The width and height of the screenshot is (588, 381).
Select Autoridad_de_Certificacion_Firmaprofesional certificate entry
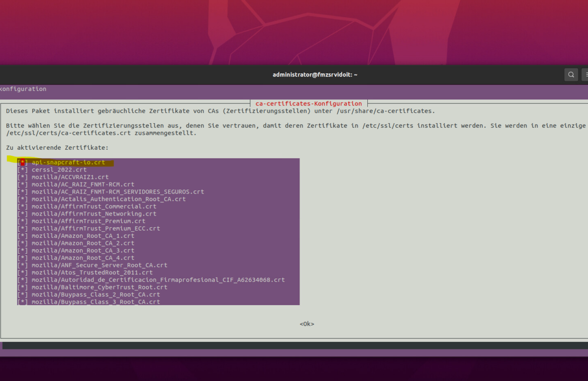[158, 280]
